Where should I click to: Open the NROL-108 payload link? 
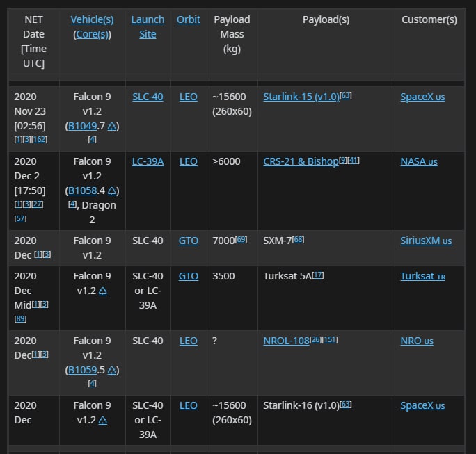[x=286, y=341]
